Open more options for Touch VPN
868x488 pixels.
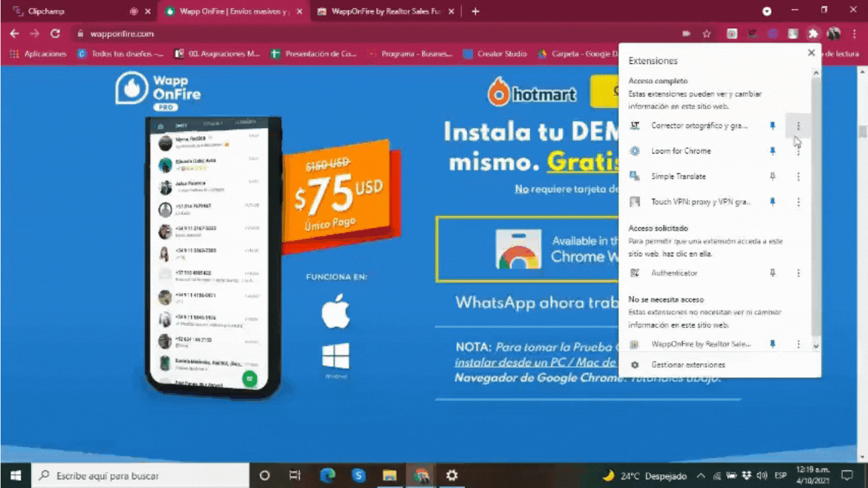pos(798,202)
